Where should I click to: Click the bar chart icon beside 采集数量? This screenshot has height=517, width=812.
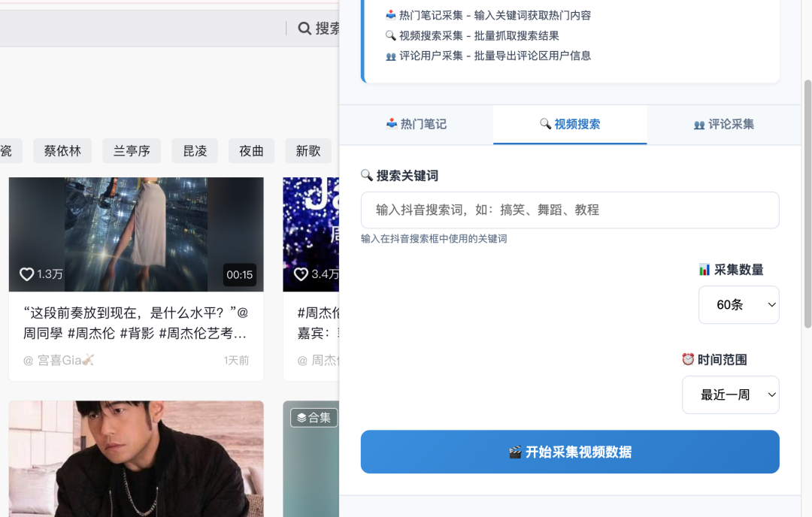pyautogui.click(x=704, y=270)
